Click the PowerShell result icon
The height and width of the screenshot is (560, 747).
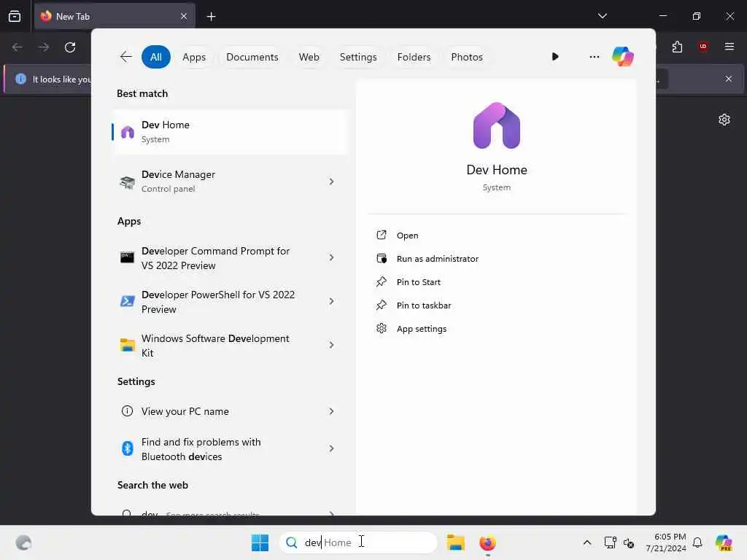click(127, 301)
